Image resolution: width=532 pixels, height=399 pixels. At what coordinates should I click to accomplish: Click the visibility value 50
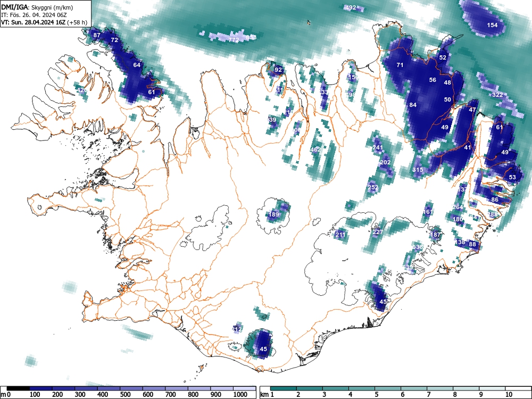(x=447, y=100)
